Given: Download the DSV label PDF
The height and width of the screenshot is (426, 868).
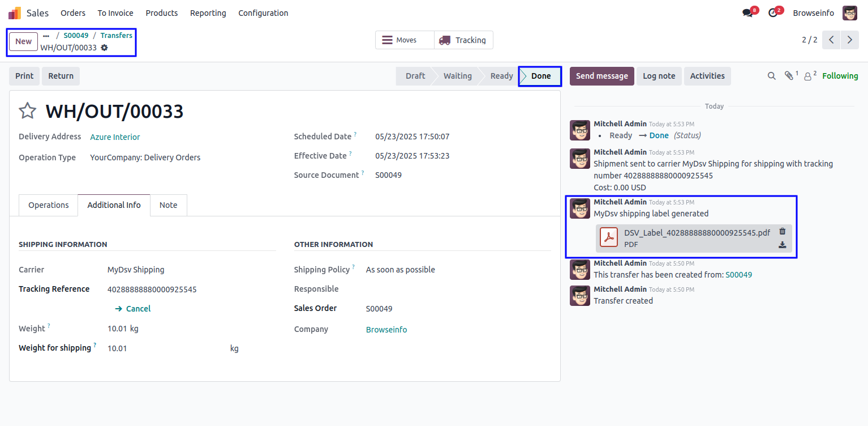Looking at the screenshot, I should click(x=783, y=245).
